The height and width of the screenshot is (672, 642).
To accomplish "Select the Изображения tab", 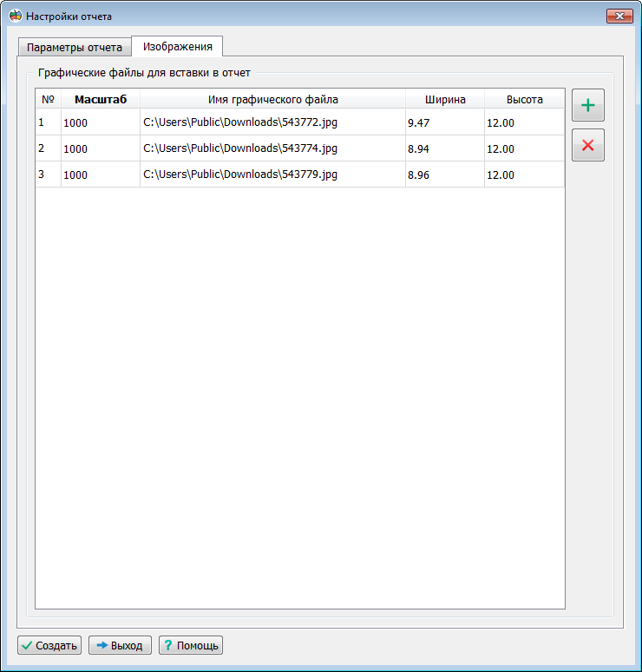I will click(178, 46).
